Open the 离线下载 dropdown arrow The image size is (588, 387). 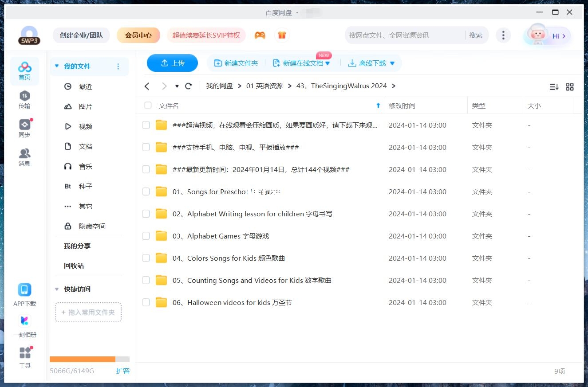(x=392, y=63)
